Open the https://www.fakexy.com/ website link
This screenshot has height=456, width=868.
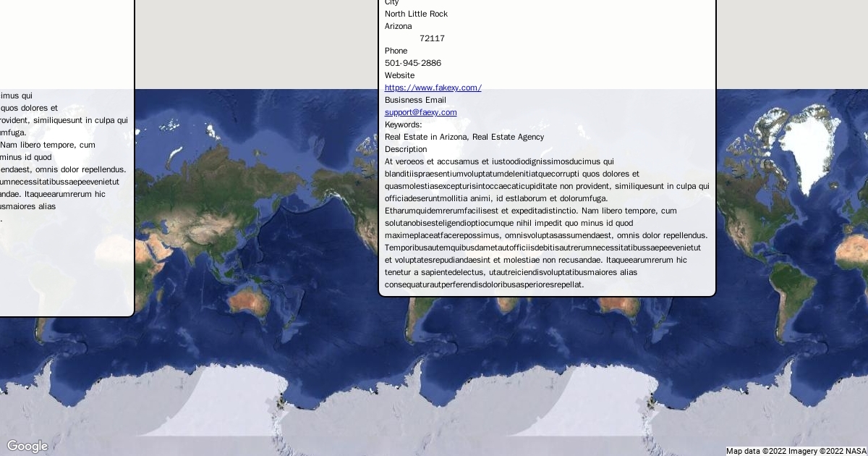[x=433, y=88]
